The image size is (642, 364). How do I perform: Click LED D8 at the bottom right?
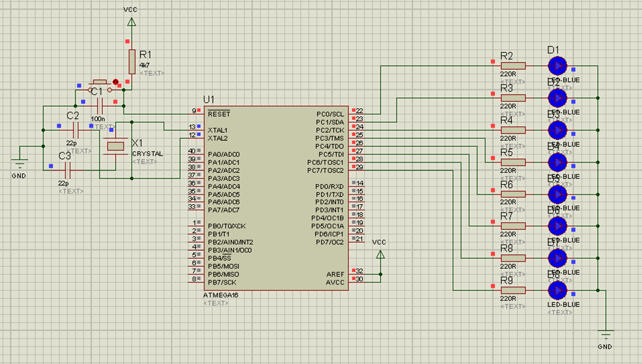[557, 289]
